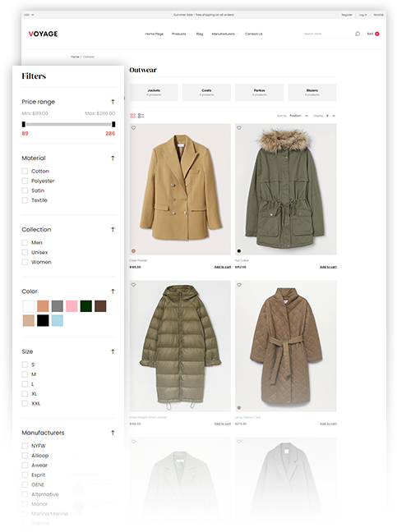Click the maximum price slider handle
The height and width of the screenshot is (532, 397).
coord(113,124)
